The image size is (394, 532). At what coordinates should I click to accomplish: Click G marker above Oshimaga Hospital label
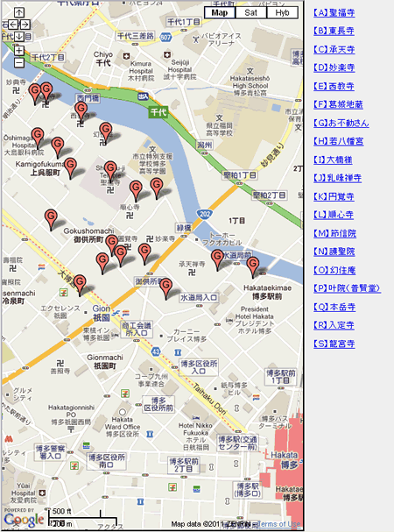tap(38, 136)
